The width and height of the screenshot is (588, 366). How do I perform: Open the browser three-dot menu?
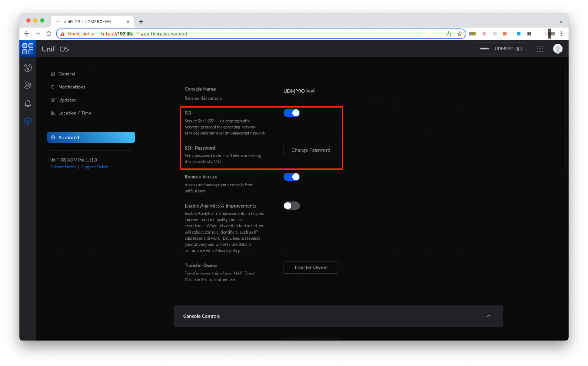pos(561,34)
